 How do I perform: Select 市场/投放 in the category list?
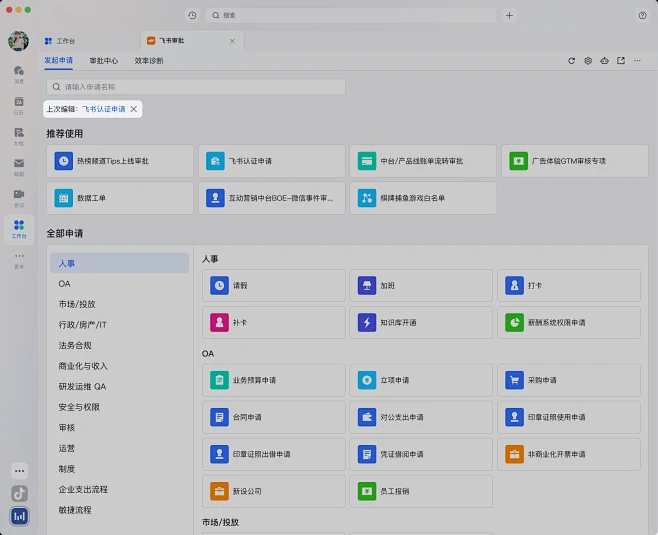tap(77, 304)
